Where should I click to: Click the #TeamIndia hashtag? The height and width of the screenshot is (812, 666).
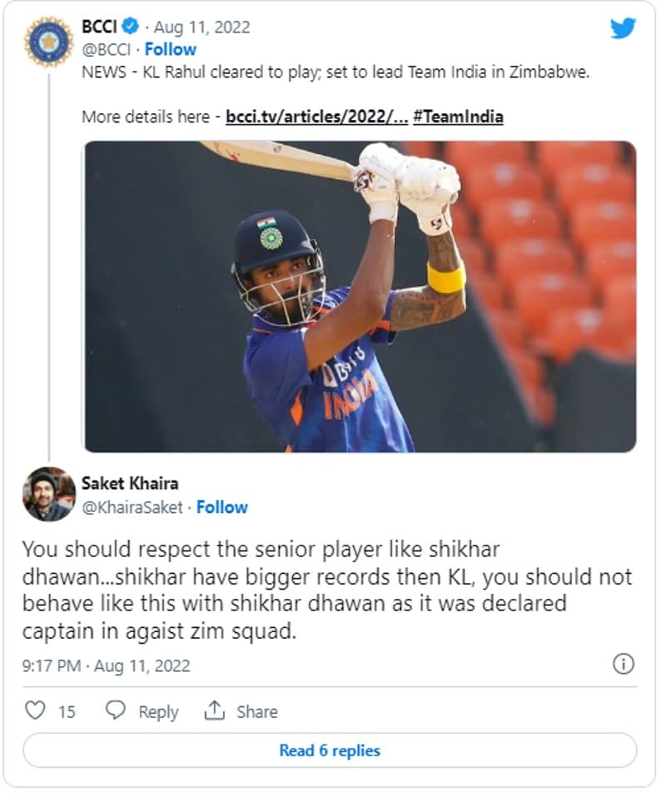458,117
